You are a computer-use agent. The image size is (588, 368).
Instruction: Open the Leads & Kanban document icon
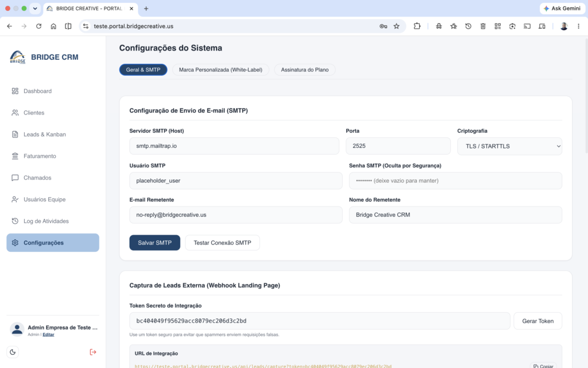(x=15, y=135)
